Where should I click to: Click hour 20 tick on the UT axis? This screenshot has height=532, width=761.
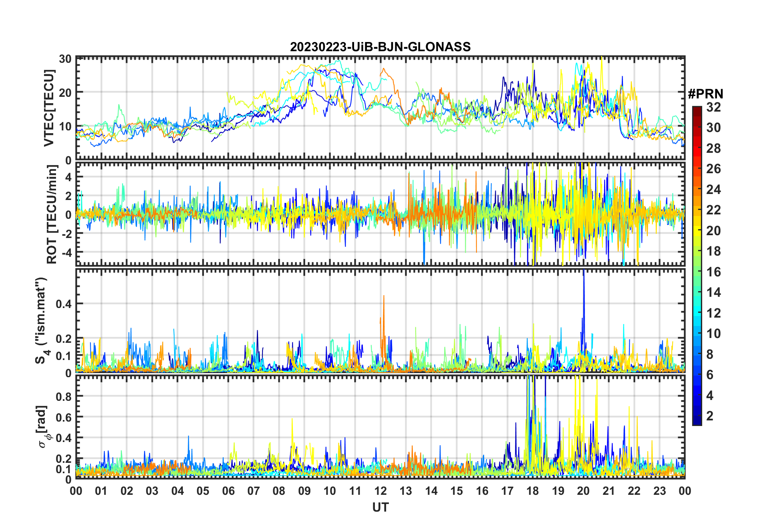click(583, 491)
